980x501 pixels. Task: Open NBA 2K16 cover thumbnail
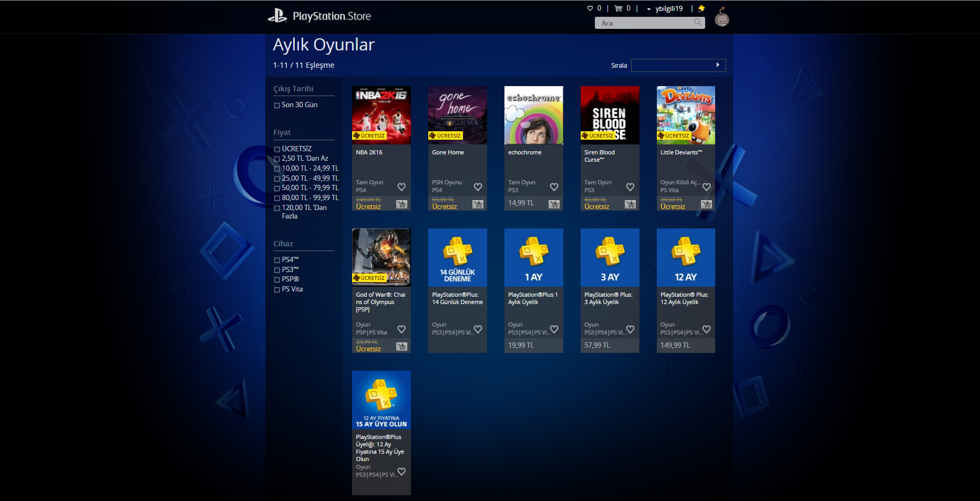coord(381,115)
